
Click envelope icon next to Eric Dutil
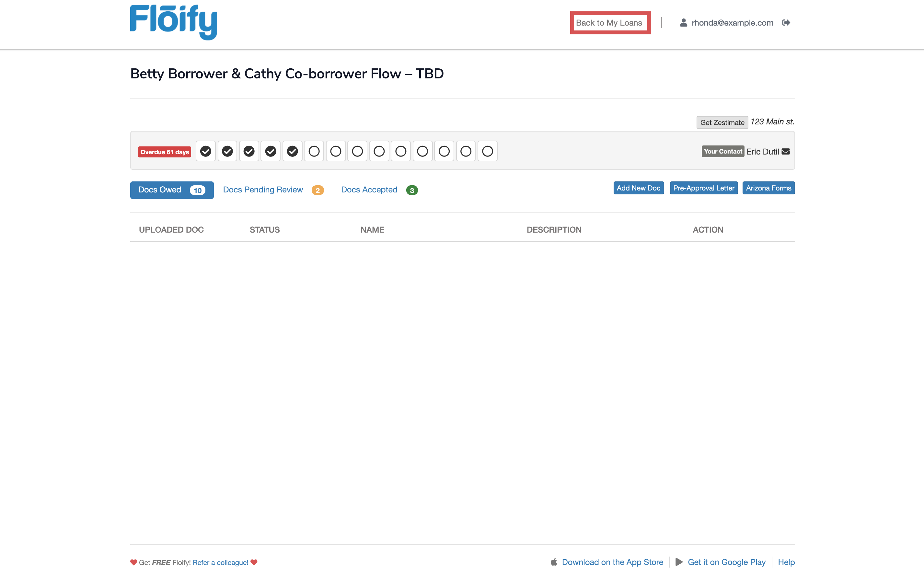[x=786, y=152]
